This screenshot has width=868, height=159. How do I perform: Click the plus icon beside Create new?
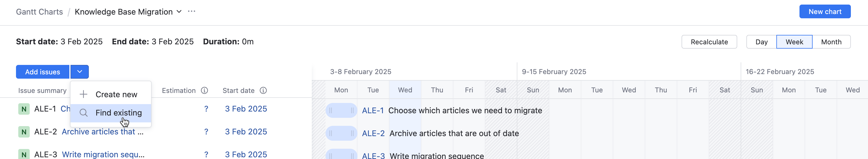click(83, 95)
